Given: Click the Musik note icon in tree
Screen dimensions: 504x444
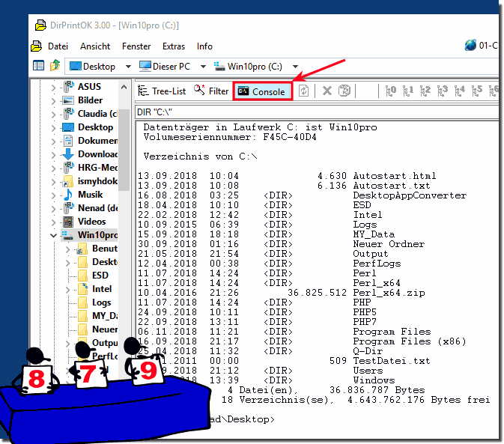Looking at the screenshot, I should [x=68, y=195].
